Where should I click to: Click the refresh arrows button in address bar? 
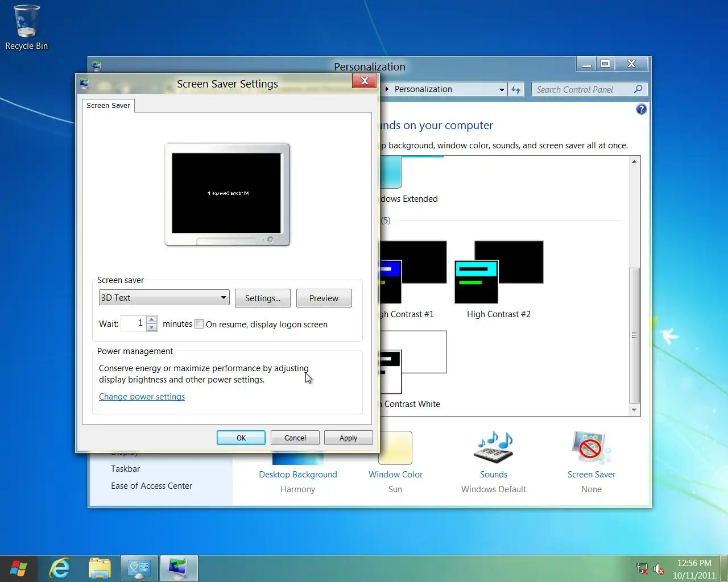(516, 89)
